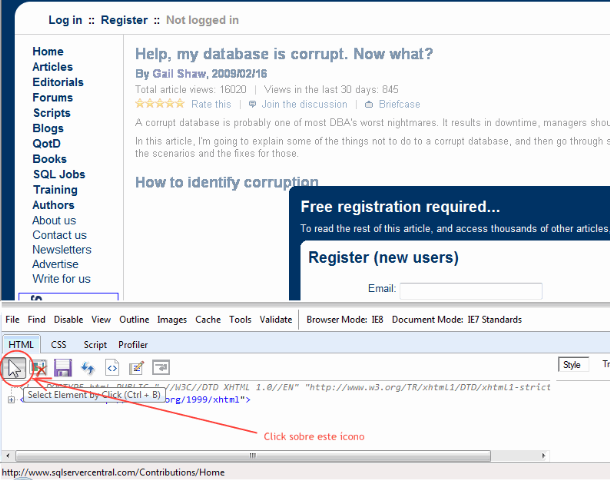This screenshot has width=610, height=480.
Task: Open the Tools menu
Action: coord(240,319)
